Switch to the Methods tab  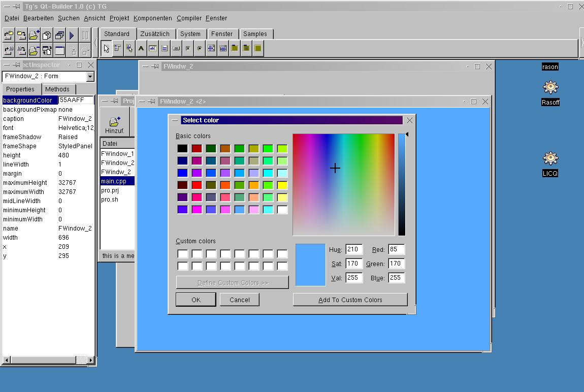tap(57, 89)
